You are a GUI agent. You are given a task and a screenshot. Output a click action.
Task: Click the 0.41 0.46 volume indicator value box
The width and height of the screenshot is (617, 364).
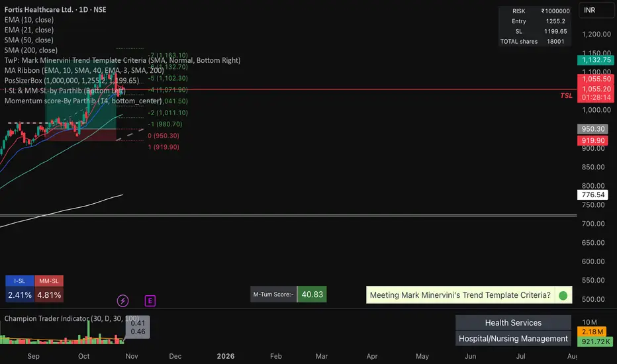[138, 328]
